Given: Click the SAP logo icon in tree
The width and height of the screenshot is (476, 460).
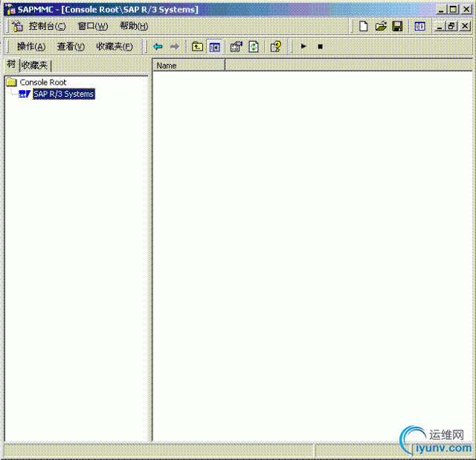Looking at the screenshot, I should [25, 94].
